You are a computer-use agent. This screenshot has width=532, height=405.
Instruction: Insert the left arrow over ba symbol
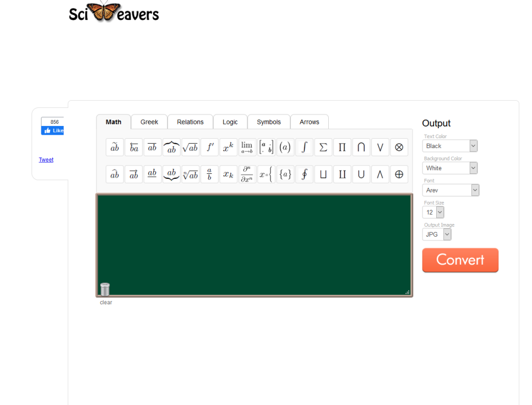pos(134,147)
